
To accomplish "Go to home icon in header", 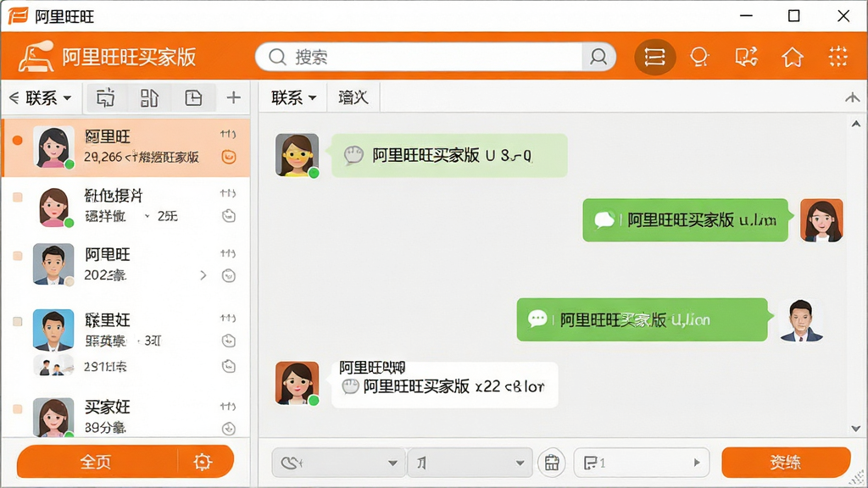I will (x=793, y=57).
